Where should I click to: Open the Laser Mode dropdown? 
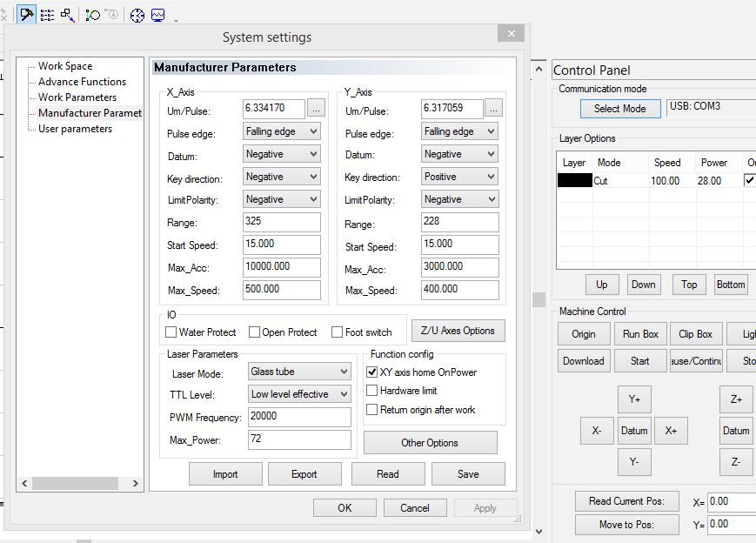298,372
